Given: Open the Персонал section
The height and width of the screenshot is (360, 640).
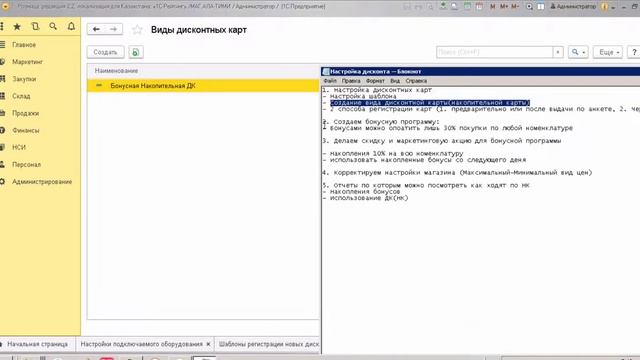Looking at the screenshot, I should point(26,164).
